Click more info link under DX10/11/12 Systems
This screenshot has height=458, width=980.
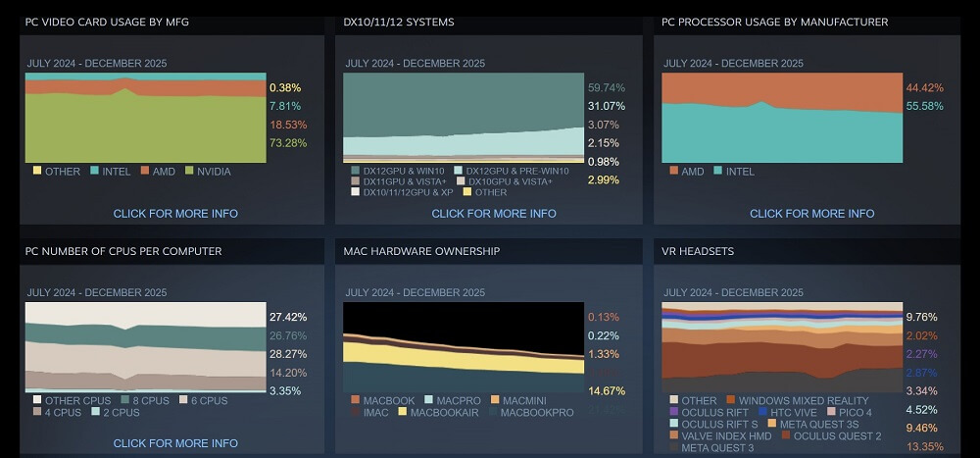[x=494, y=213]
